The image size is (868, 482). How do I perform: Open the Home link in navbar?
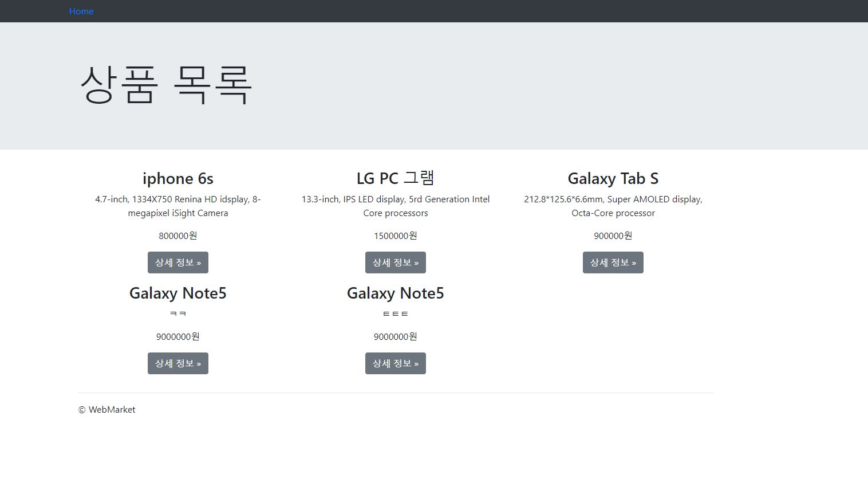pyautogui.click(x=81, y=11)
